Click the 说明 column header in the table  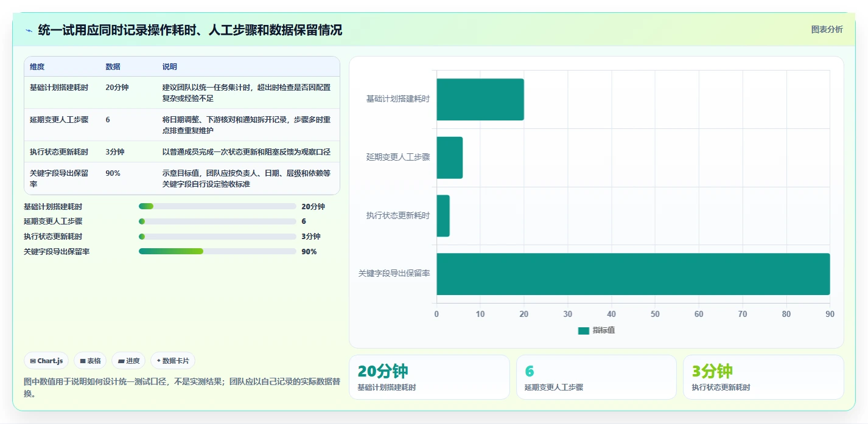click(170, 67)
